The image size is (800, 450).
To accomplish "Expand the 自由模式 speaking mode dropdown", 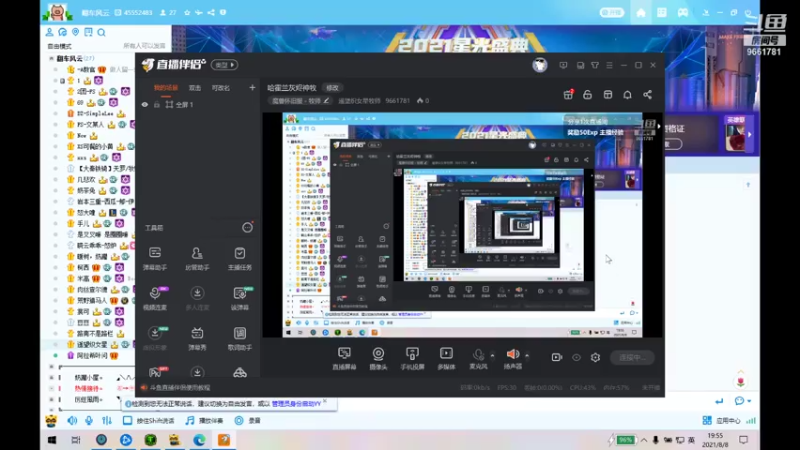I will [x=60, y=46].
